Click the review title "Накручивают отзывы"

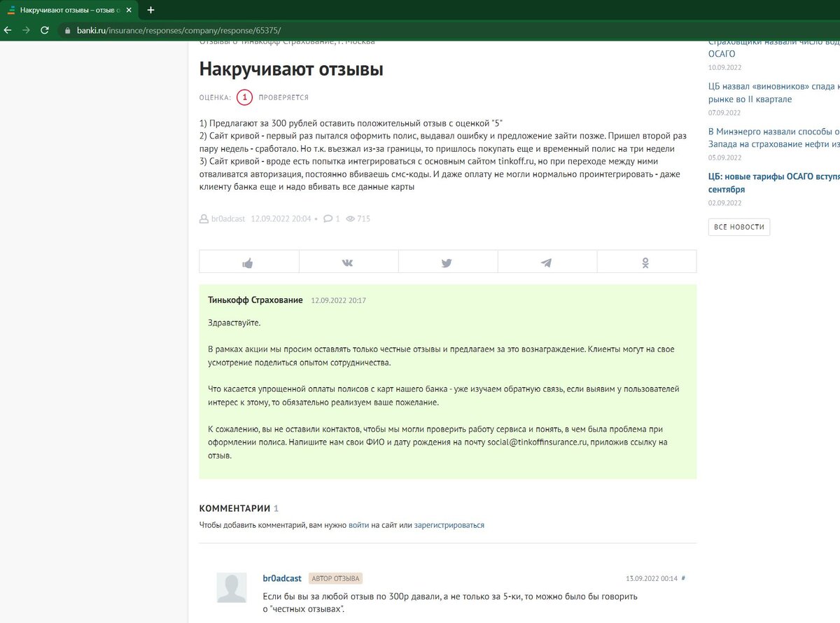point(291,69)
